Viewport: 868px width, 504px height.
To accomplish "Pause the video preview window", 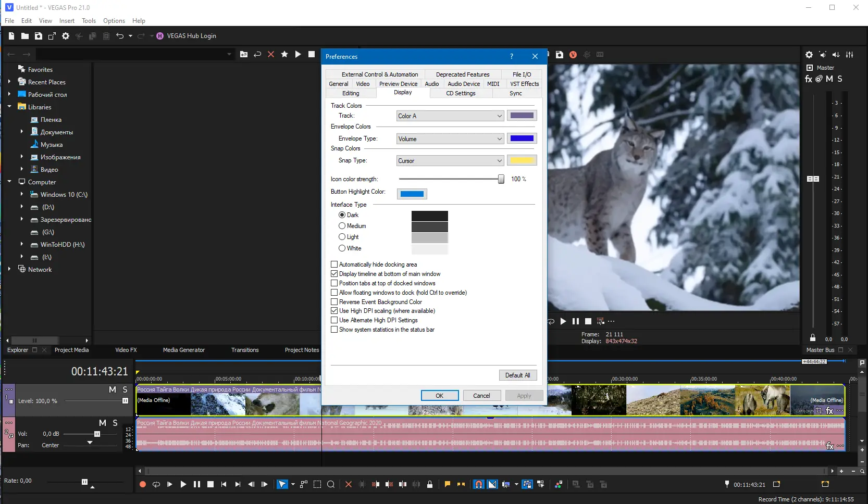I will (x=576, y=321).
